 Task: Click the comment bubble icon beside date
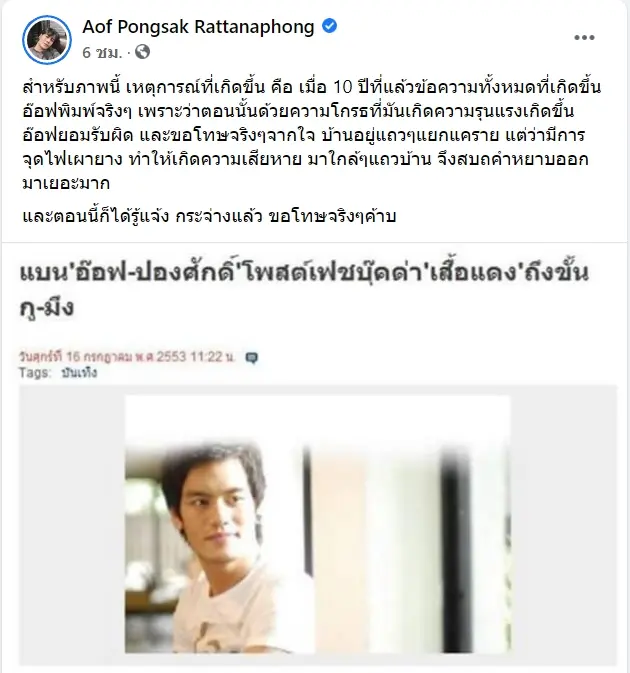(251, 358)
